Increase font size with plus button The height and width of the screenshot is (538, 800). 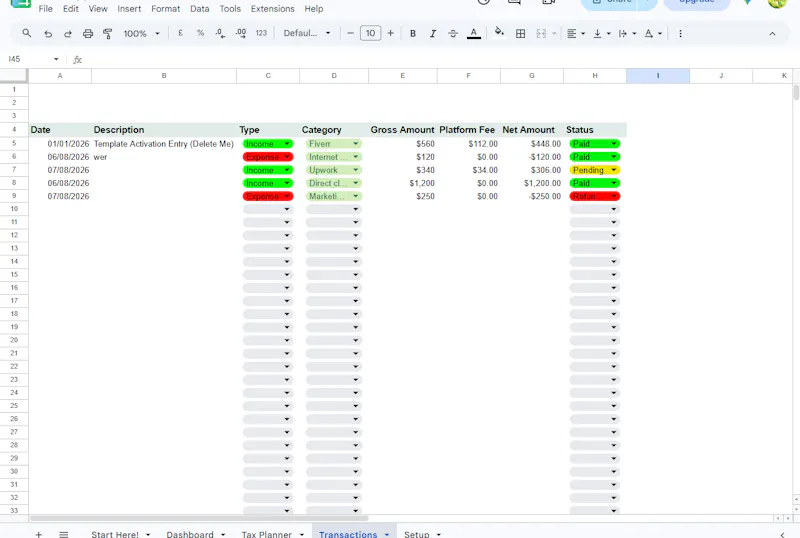tap(390, 33)
